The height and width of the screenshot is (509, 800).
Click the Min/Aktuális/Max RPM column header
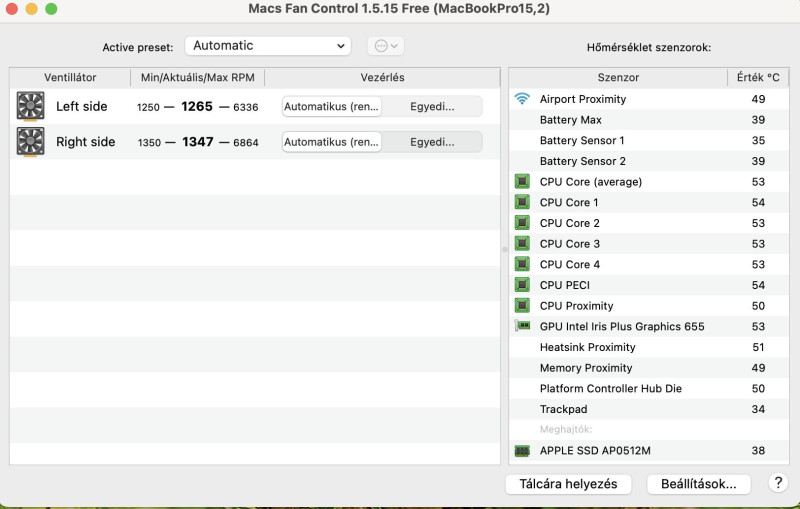tap(197, 78)
